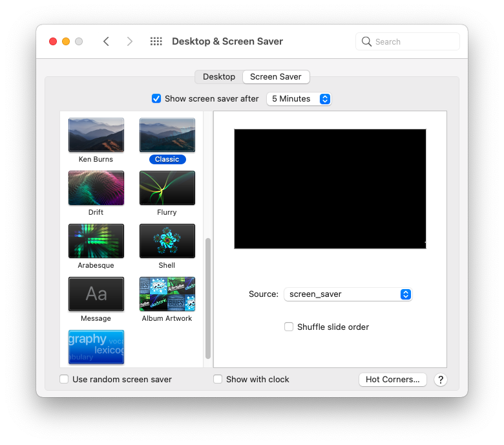Image resolution: width=504 pixels, height=445 pixels.
Task: Select the blue word-of-the-day screen saver thumbnail
Action: tap(96, 347)
